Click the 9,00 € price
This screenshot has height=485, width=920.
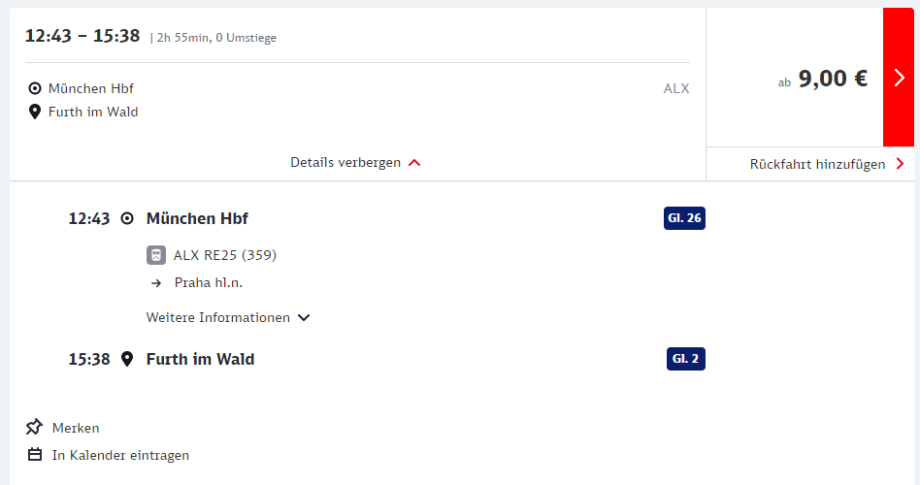(832, 79)
